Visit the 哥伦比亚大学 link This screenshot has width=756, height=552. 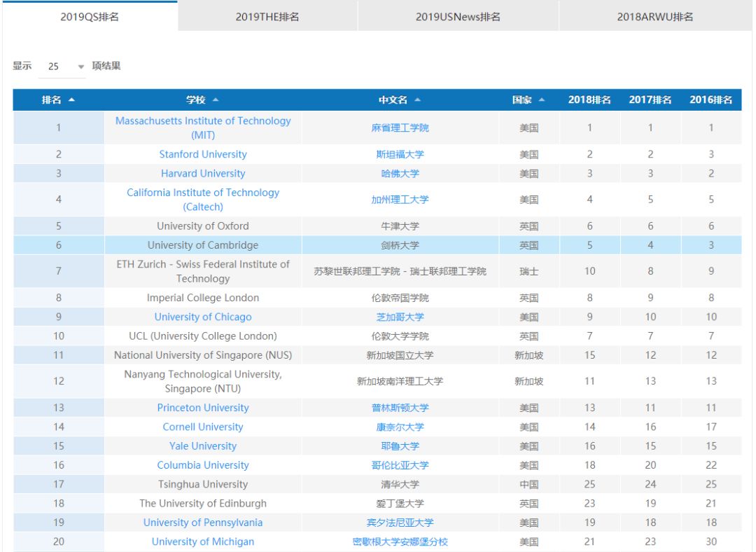click(400, 465)
